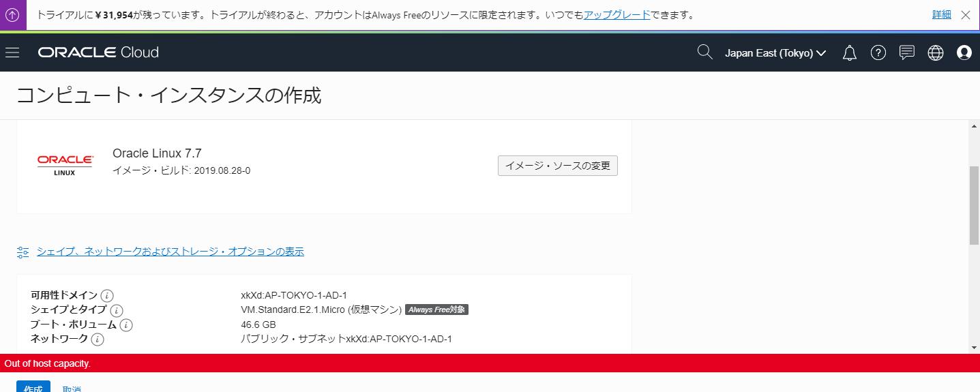
Task: Click the scrollbar down arrow
Action: click(975, 348)
